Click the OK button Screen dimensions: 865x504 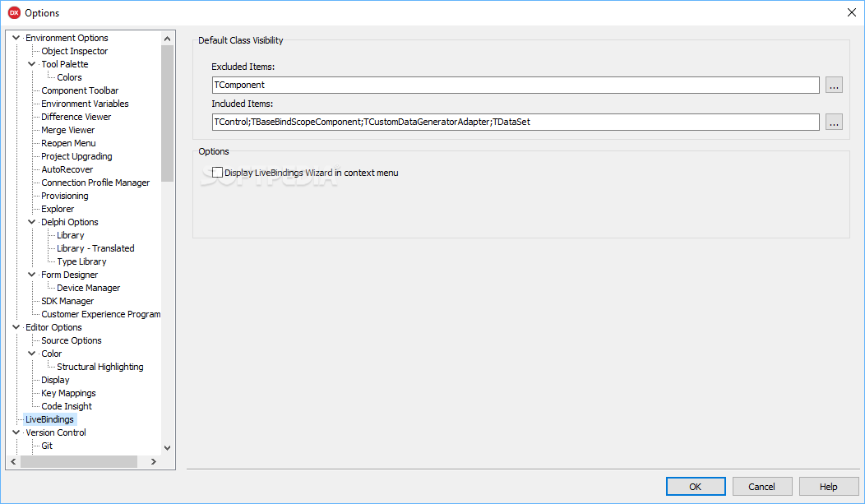click(x=696, y=487)
